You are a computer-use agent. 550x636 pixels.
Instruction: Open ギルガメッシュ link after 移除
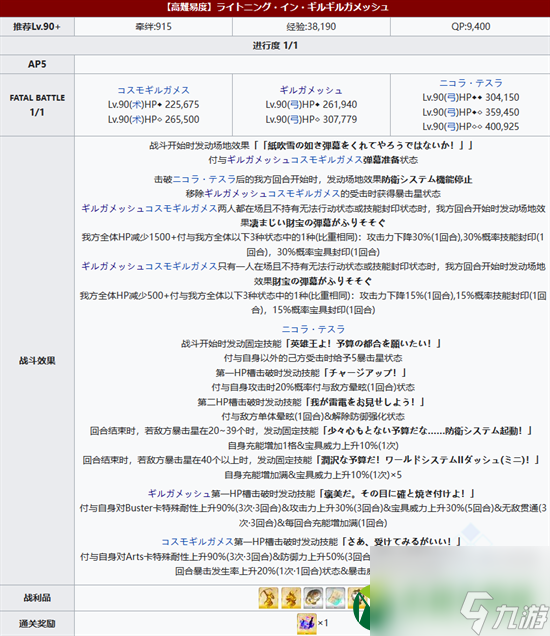pyautogui.click(x=236, y=193)
